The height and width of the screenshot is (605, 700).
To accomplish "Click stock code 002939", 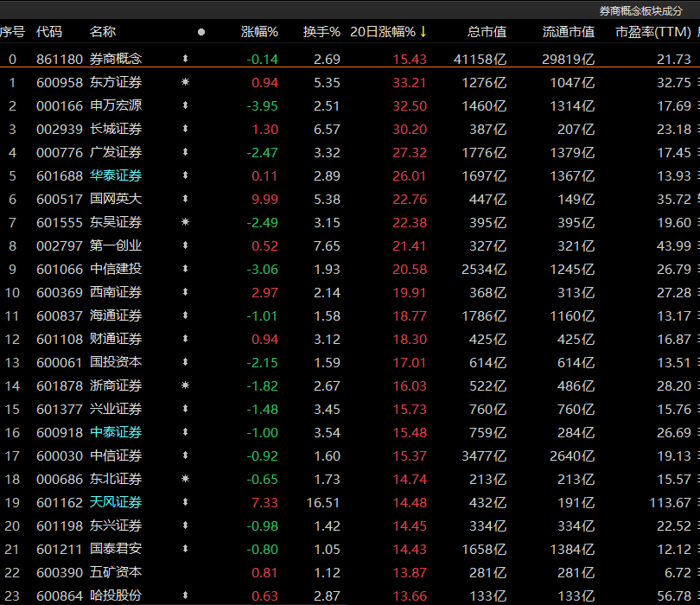I will coord(60,129).
